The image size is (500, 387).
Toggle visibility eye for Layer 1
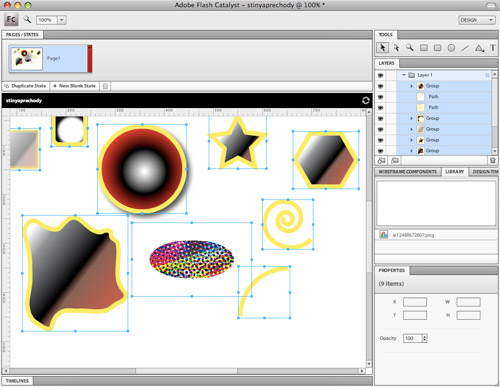(x=381, y=75)
